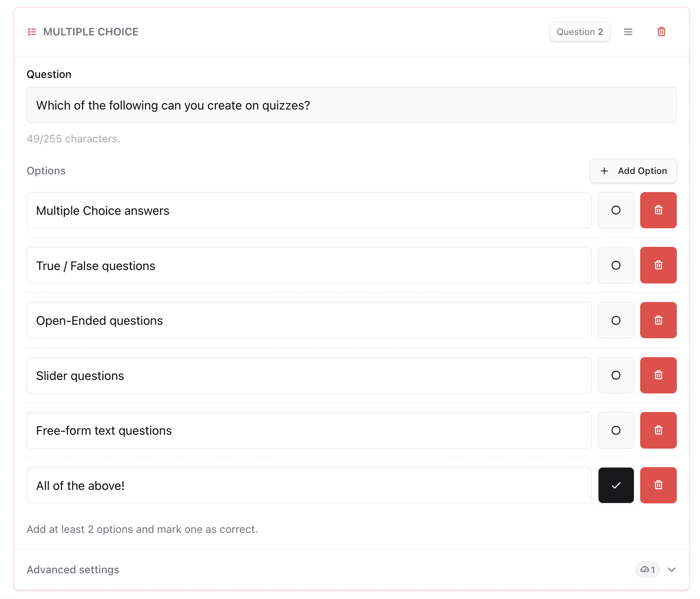
Task: Delete the 'Multiple Choice answers' option
Action: click(658, 210)
